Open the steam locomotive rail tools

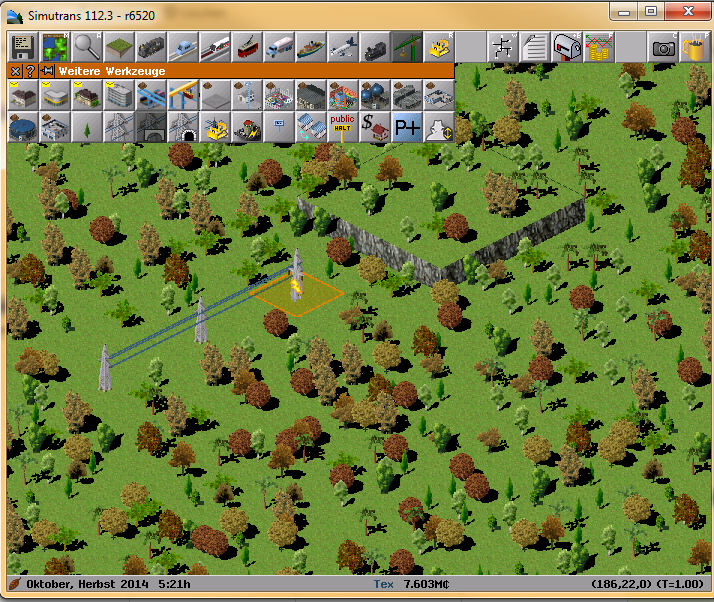[151, 47]
